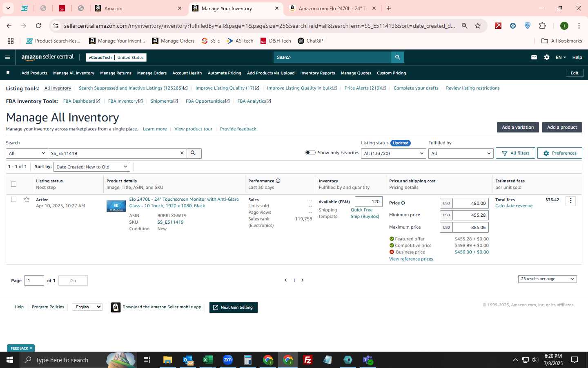Open Listing status All (133720) dropdown
588x368 pixels.
point(394,153)
